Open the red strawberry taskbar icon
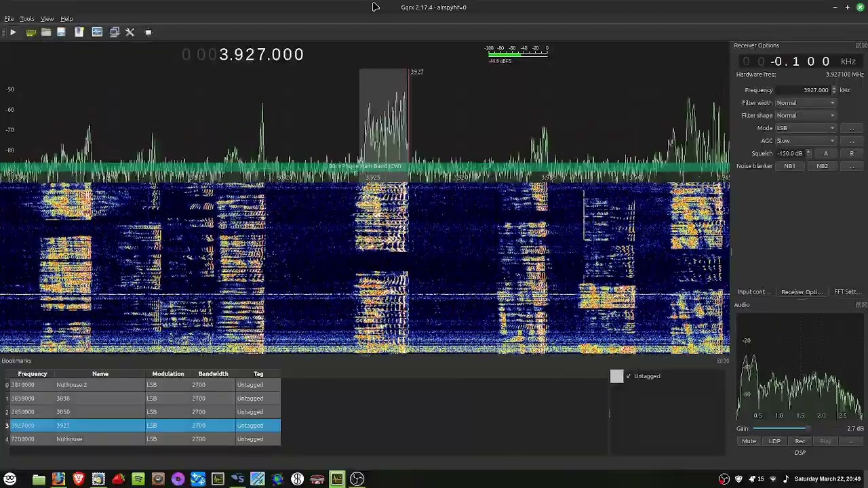This screenshot has width=868, height=488. point(119,479)
